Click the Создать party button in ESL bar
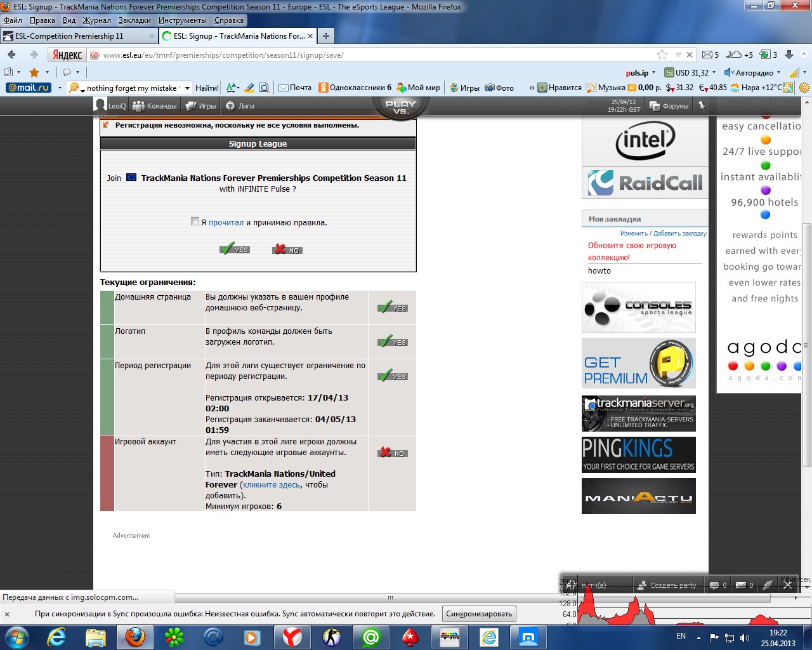The width and height of the screenshot is (812, 650). pos(667,585)
